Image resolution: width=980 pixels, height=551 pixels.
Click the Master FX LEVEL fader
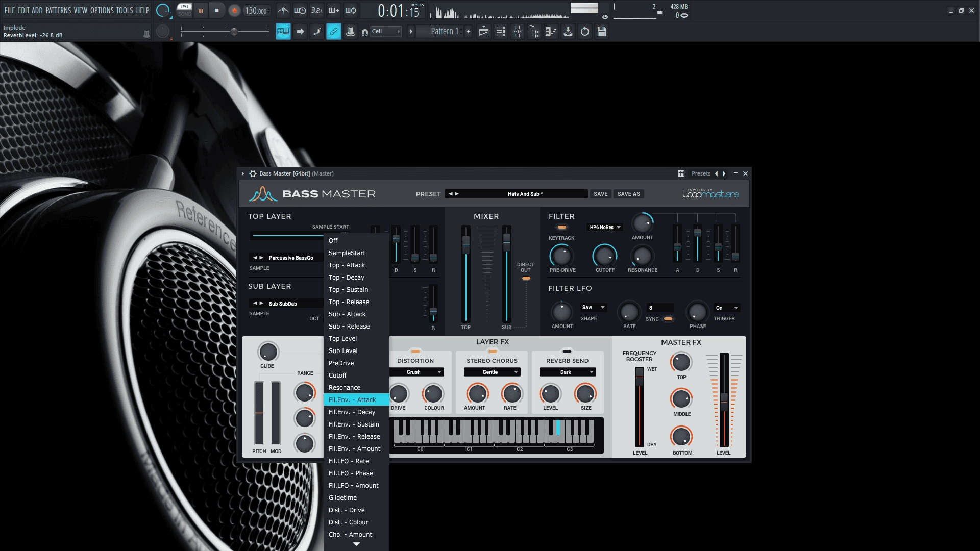tap(724, 402)
